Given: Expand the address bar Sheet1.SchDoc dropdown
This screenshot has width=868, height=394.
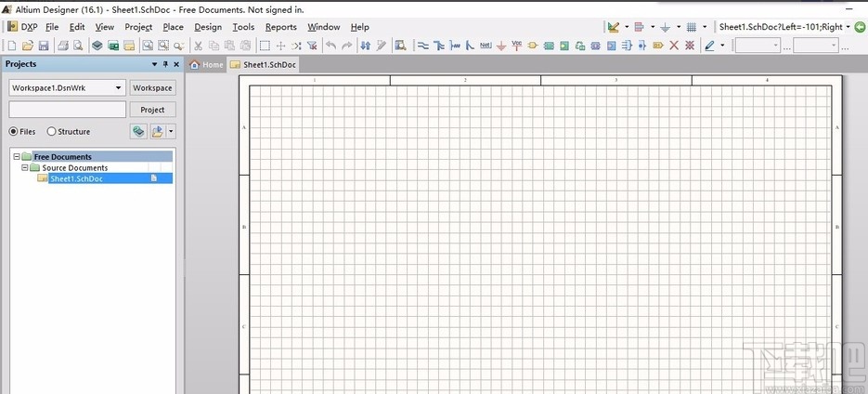Looking at the screenshot, I should click(849, 27).
